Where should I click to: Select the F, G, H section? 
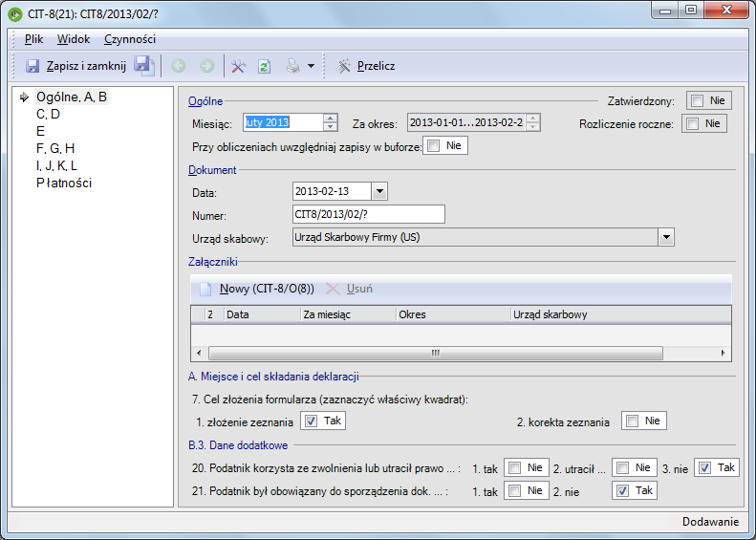coord(55,148)
